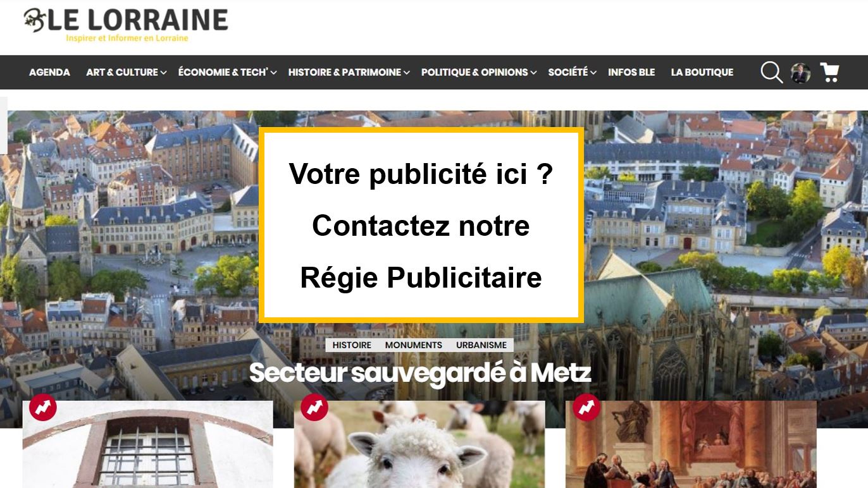Viewport: 868px width, 488px height.
Task: Visit La Boutique menu item
Action: pyautogui.click(x=702, y=72)
